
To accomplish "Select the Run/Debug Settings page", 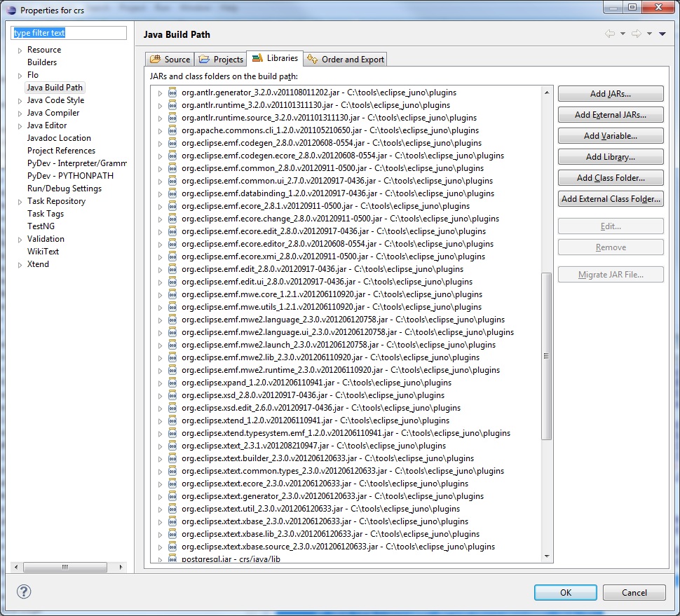I will click(x=64, y=188).
